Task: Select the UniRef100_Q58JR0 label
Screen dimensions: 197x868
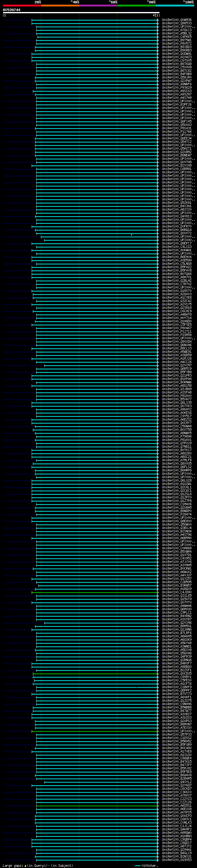Action: coord(176,78)
